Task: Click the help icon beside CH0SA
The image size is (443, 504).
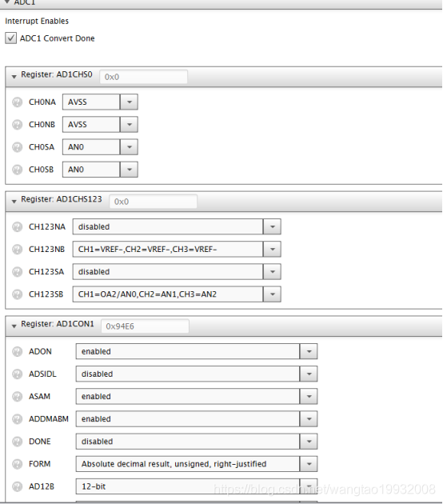Action: pos(17,147)
